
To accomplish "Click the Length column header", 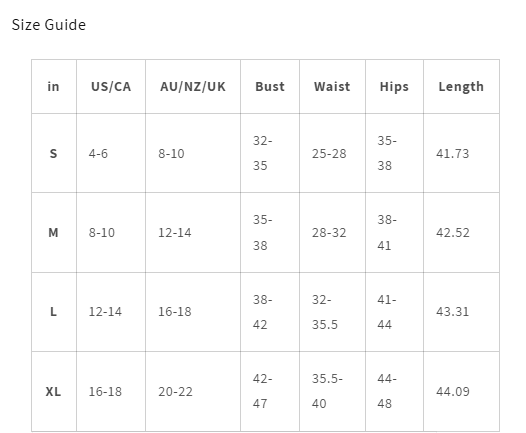I will (x=461, y=87).
